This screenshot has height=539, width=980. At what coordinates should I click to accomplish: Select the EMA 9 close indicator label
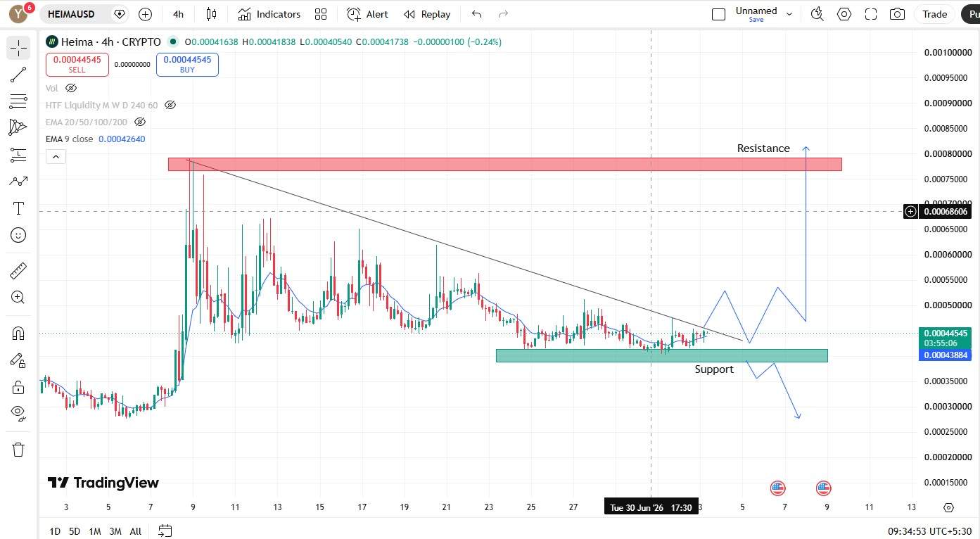click(69, 139)
